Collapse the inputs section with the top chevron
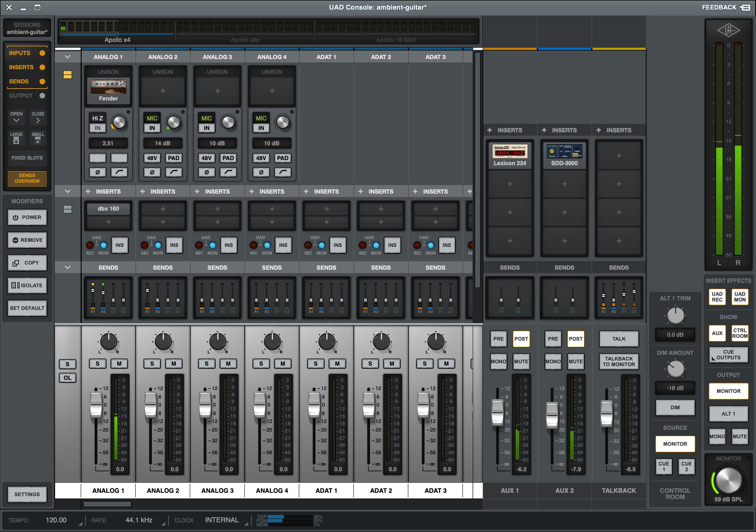The height and width of the screenshot is (532, 756). pyautogui.click(x=68, y=56)
